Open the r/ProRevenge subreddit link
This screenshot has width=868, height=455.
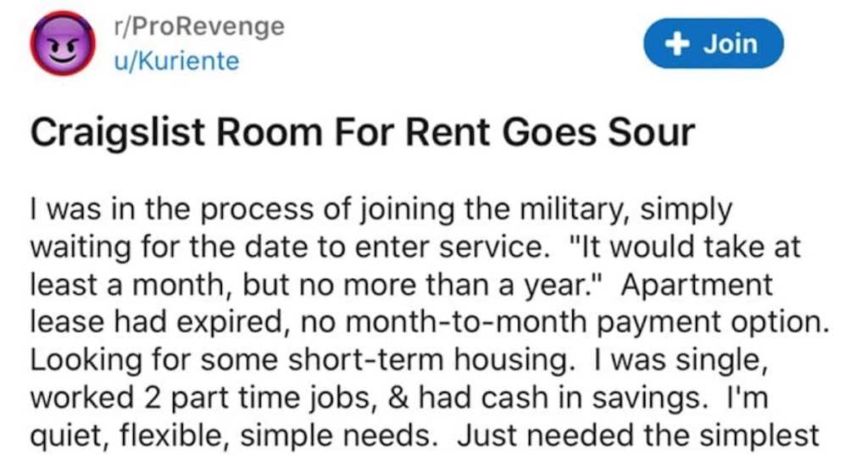pyautogui.click(x=198, y=26)
